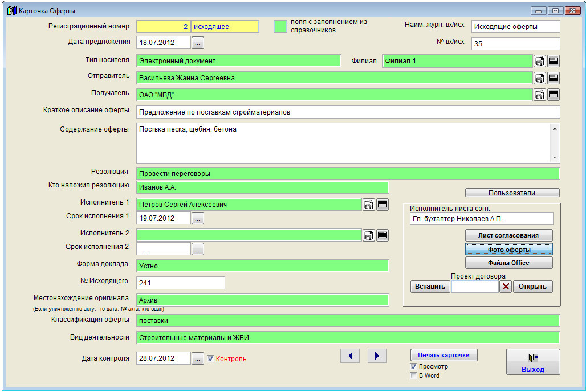Disable the Просмотр checkbox
The height and width of the screenshot is (392, 586).
[x=414, y=366]
